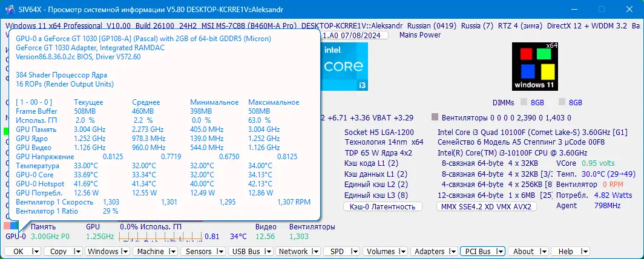Click the DirectX 12 + WDDM 3.2 text

pyautogui.click(x=587, y=26)
